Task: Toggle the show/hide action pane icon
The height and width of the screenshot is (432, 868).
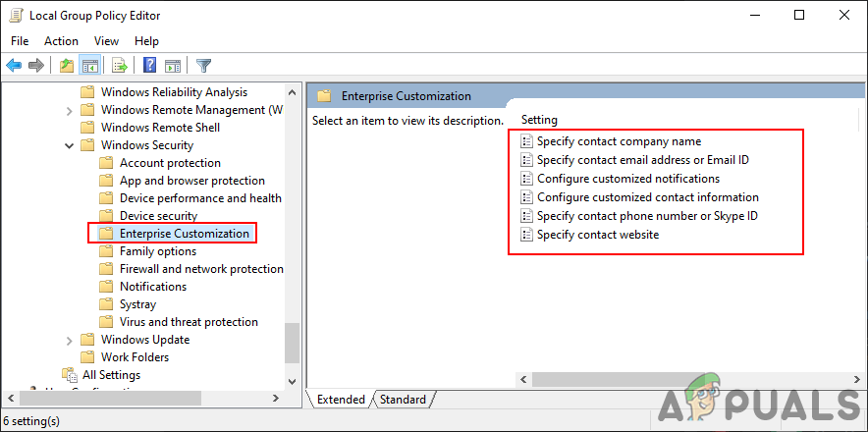Action: 173,66
